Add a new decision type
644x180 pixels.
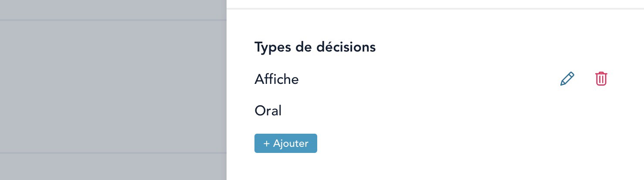285,143
